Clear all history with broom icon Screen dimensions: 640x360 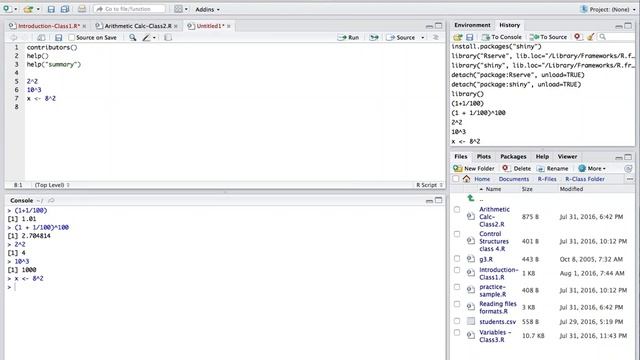pyautogui.click(x=590, y=37)
